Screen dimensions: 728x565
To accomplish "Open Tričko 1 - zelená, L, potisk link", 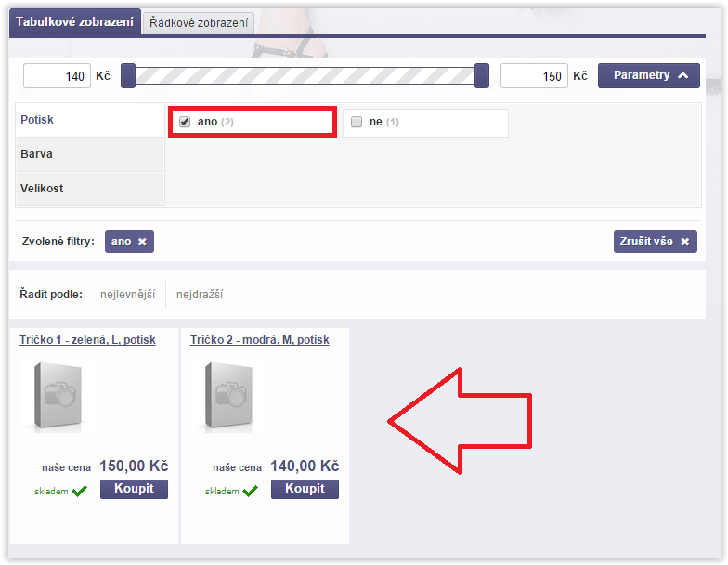I will click(x=87, y=340).
